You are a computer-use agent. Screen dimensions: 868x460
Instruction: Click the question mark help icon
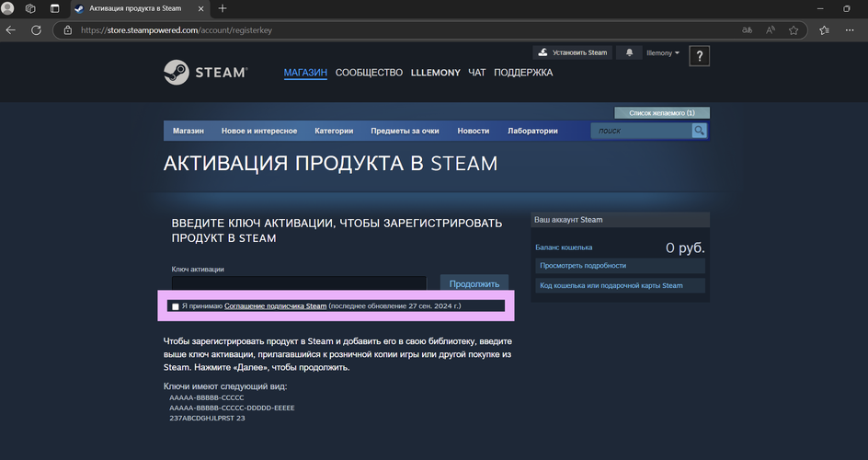(699, 56)
